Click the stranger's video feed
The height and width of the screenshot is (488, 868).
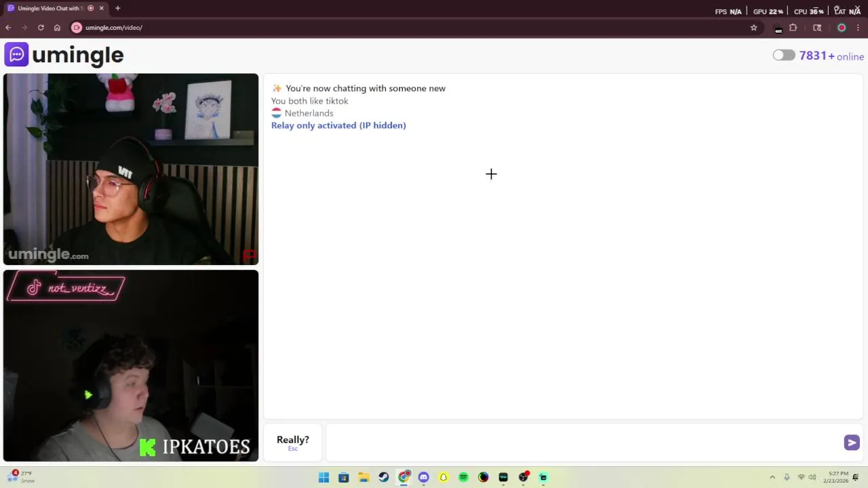point(131,169)
